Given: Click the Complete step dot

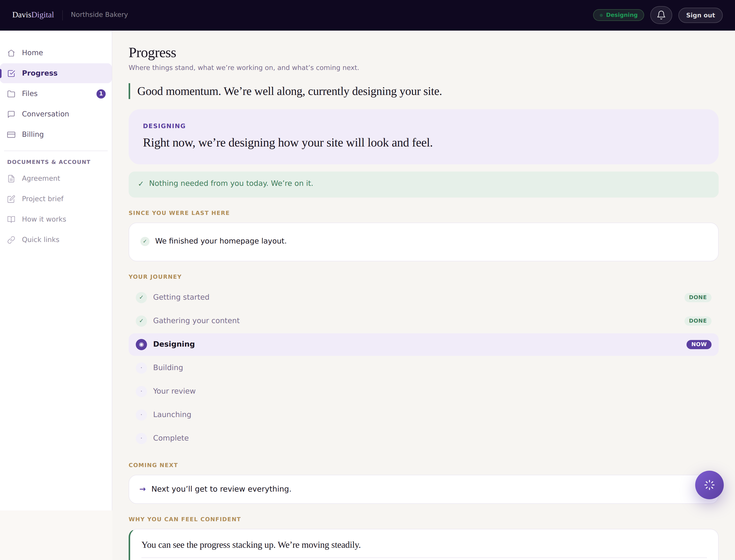Looking at the screenshot, I should click(x=141, y=438).
